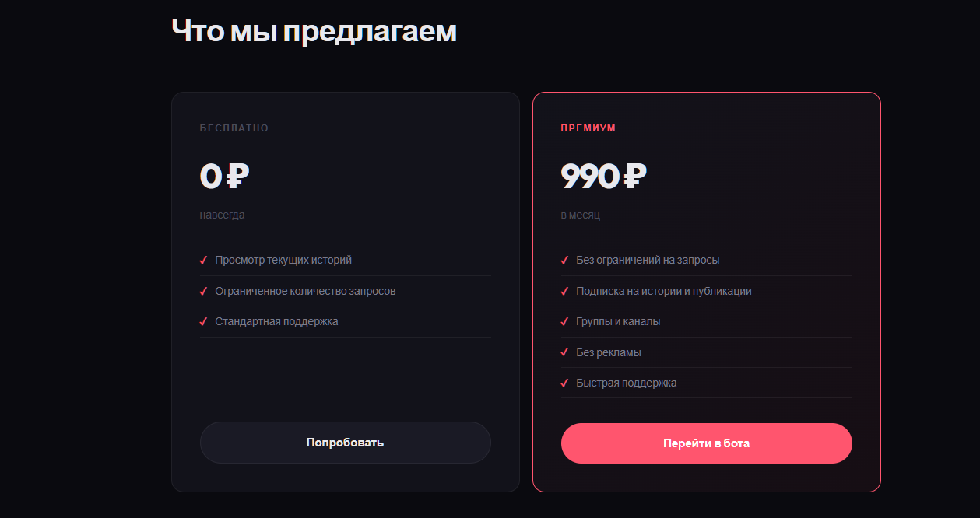Click the checkmark beside "Быстрая поддержка"
The width and height of the screenshot is (980, 518).
(564, 383)
